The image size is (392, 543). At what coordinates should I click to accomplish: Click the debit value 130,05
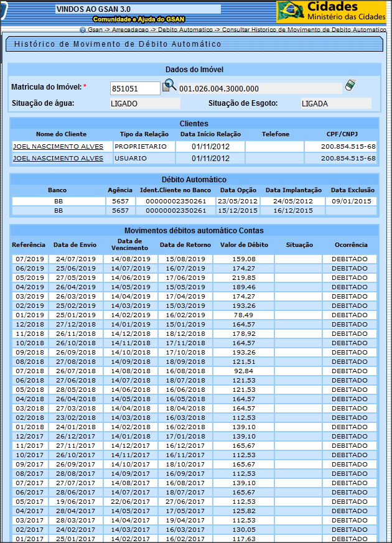point(244,530)
